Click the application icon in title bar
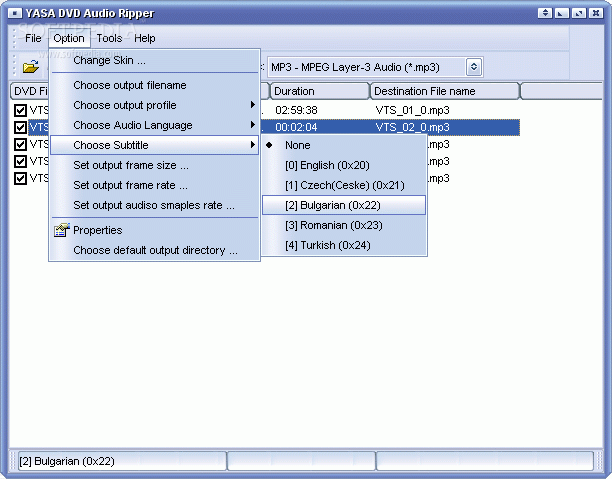Image resolution: width=612 pixels, height=479 pixels. [x=15, y=13]
